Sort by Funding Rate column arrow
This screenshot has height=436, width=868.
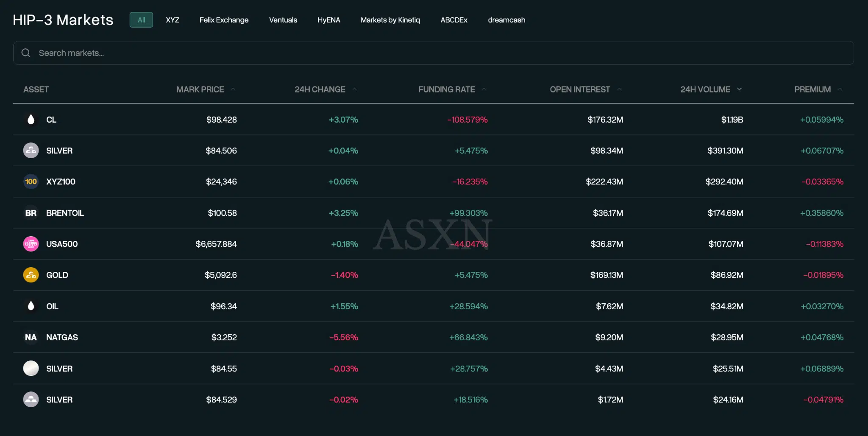[484, 89]
